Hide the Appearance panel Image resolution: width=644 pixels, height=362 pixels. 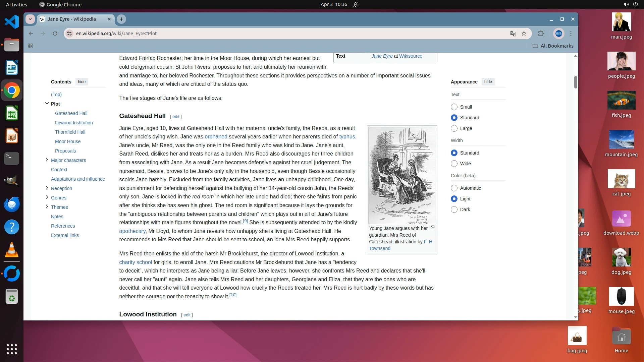click(488, 82)
